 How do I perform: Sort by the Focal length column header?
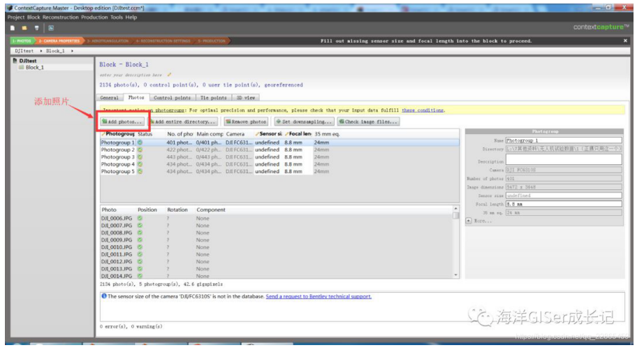coord(298,134)
